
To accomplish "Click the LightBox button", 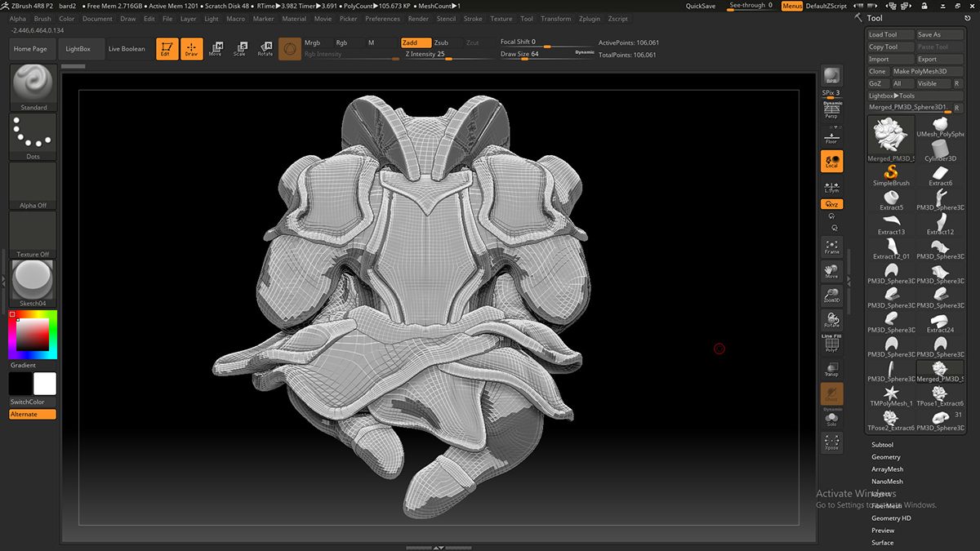I will coord(79,49).
